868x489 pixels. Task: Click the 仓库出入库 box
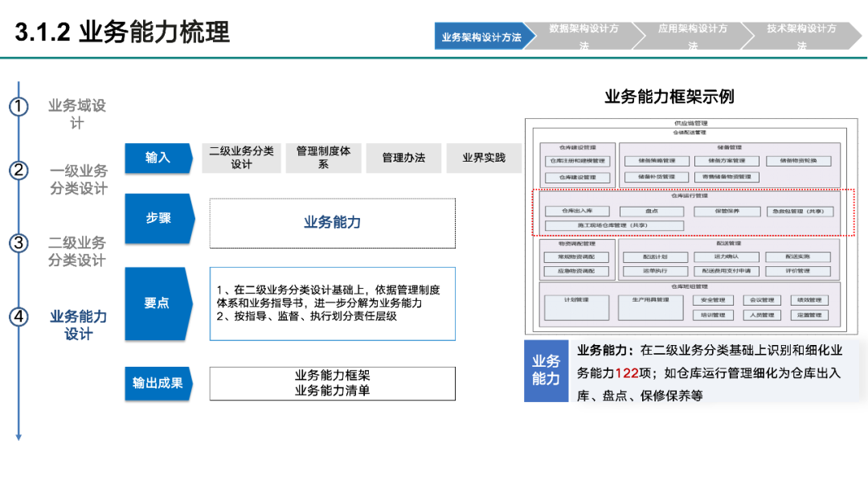pyautogui.click(x=577, y=211)
